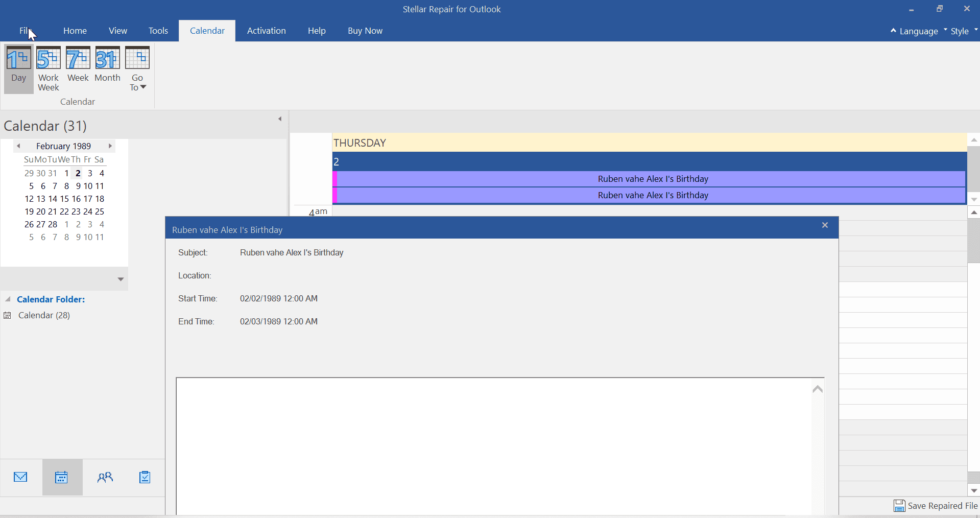Close the Birthday appointment details popup

(x=824, y=225)
